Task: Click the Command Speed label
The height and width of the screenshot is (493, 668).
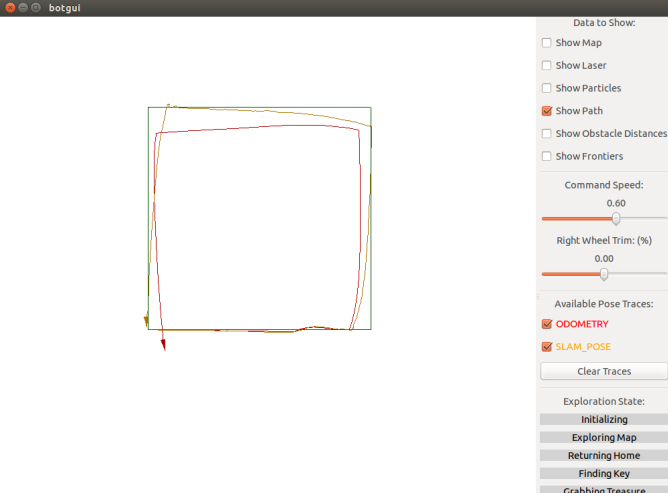Action: [604, 185]
